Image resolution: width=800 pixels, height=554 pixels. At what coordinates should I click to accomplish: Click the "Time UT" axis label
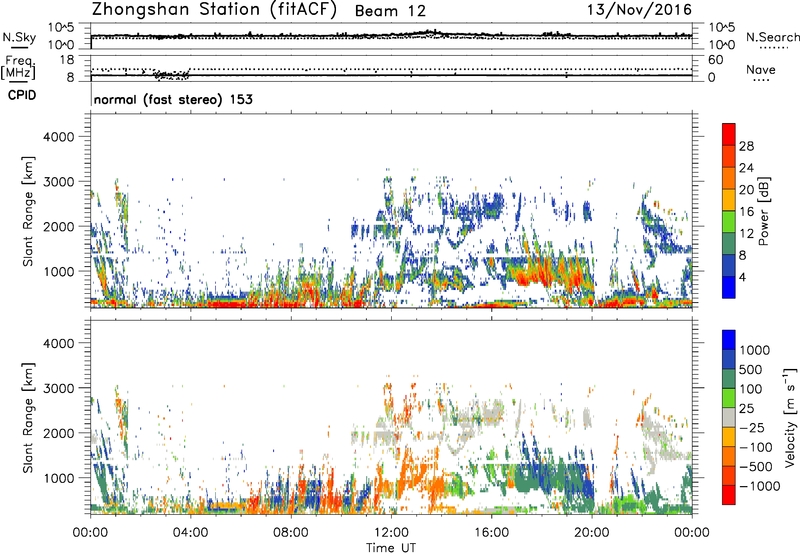[391, 548]
